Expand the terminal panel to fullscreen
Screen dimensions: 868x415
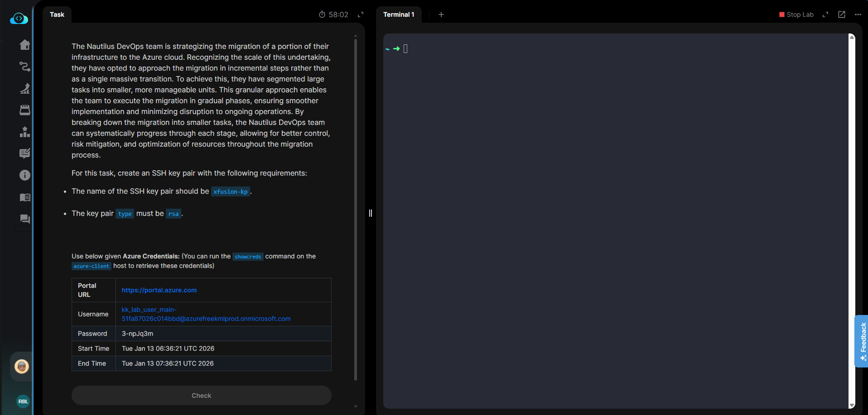[825, 14]
